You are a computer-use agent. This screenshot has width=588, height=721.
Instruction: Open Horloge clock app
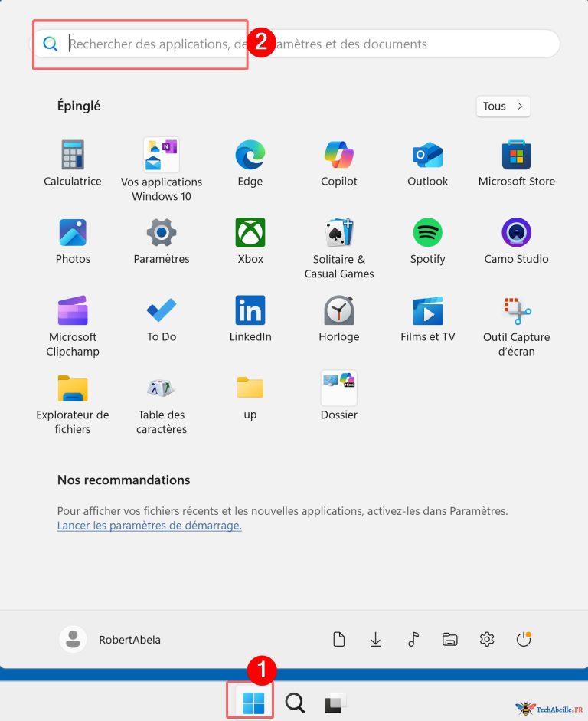tap(339, 319)
